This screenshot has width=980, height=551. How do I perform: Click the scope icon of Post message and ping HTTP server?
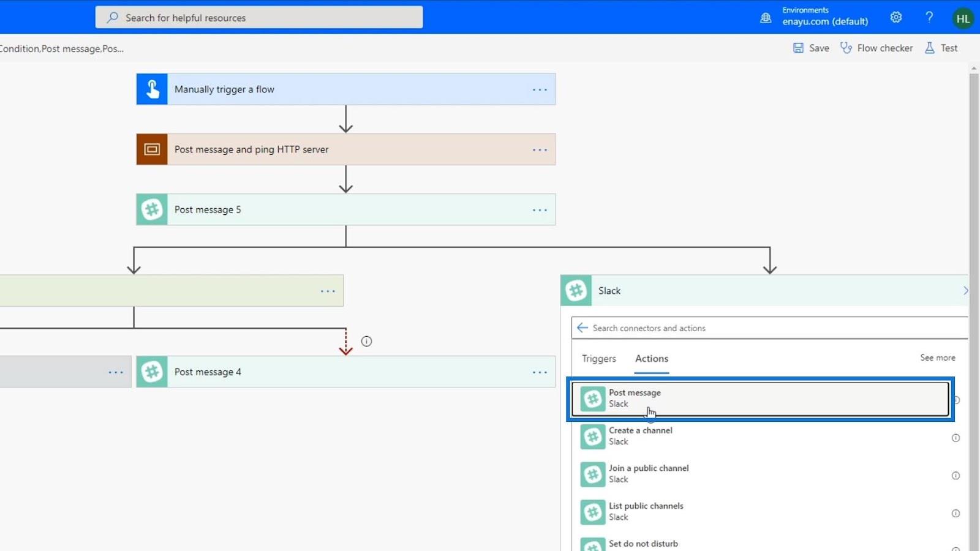[152, 149]
